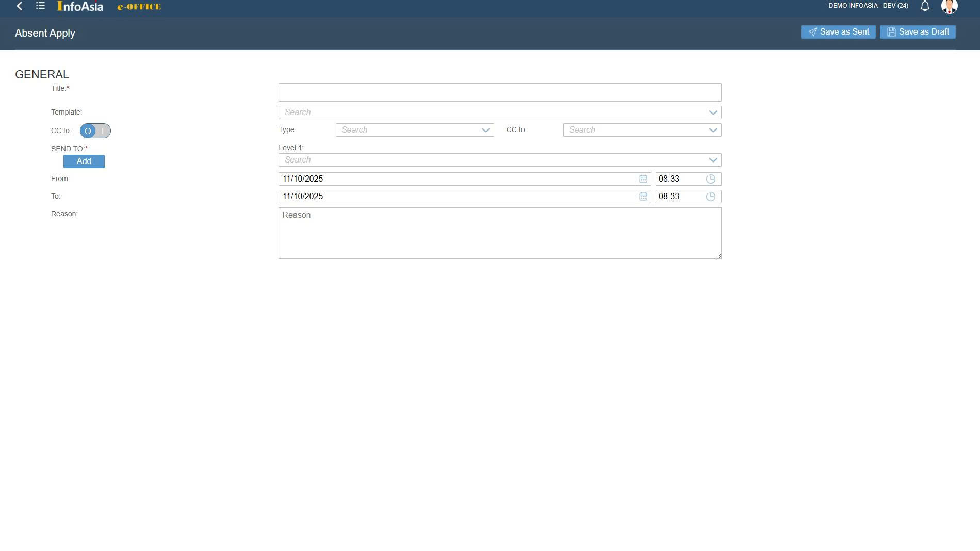Expand the Level 1 dropdown
Screen dimensions: 980x551
pos(713,160)
